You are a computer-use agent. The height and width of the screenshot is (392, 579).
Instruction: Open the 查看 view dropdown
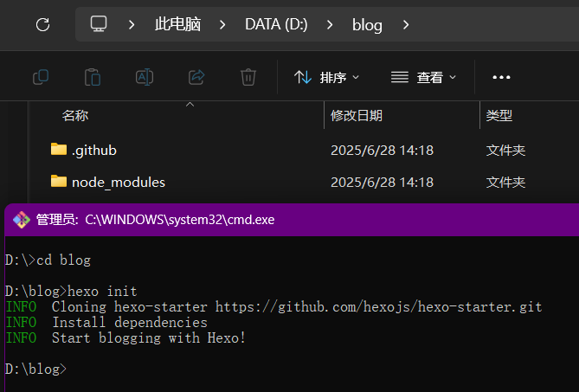423,77
